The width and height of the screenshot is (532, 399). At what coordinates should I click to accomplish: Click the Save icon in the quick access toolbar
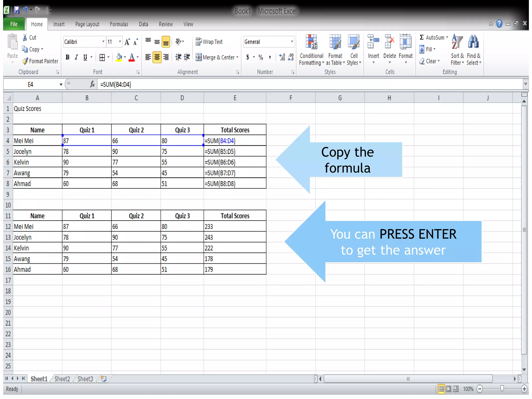[17, 10]
